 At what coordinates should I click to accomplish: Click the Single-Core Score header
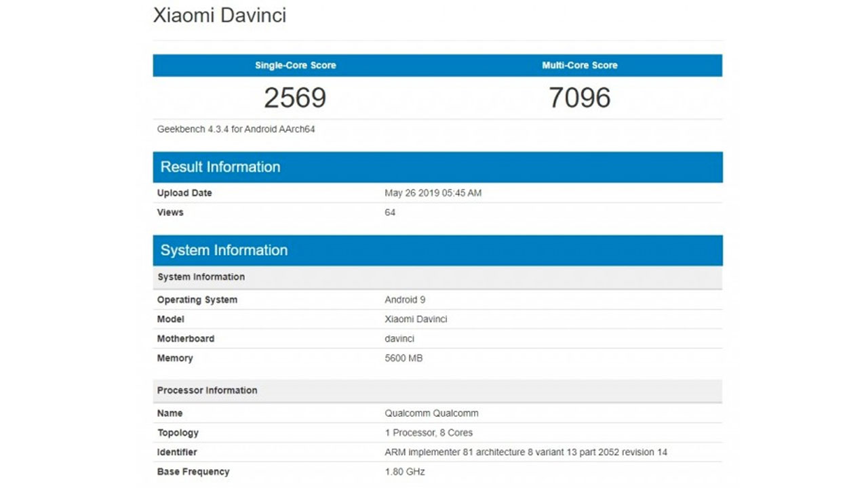pyautogui.click(x=295, y=66)
